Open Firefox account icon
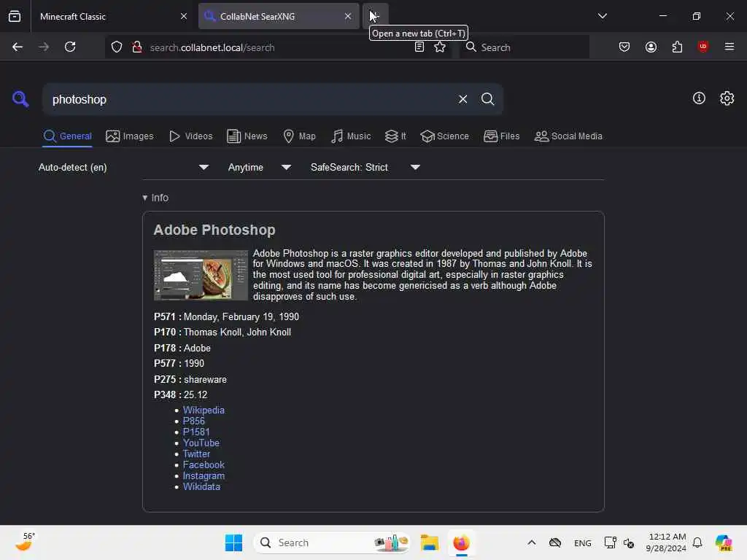Screen dimensions: 747x560 click(x=651, y=47)
